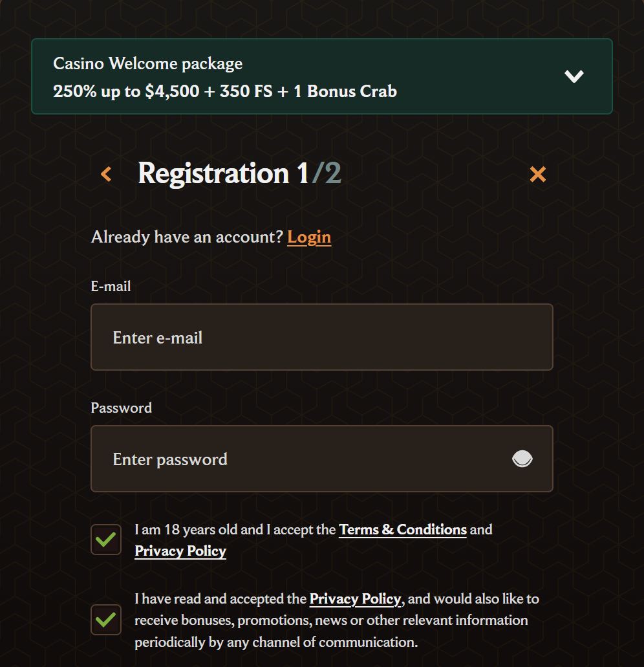Click the Password field label

(122, 408)
